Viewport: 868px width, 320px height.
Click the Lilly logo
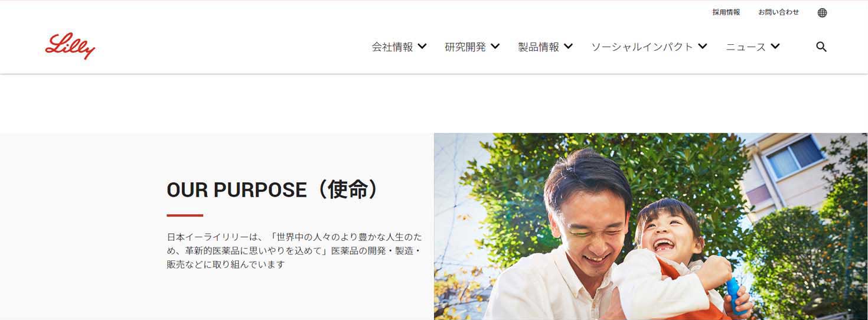tap(70, 46)
